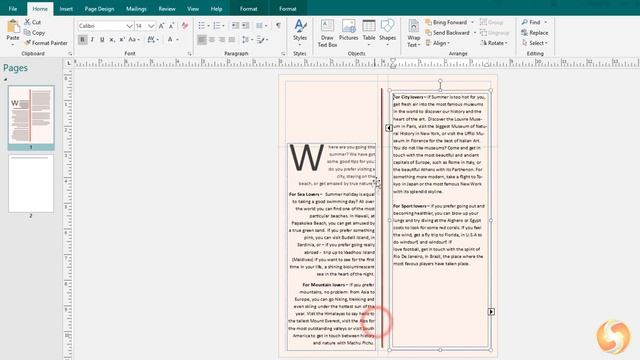
Task: Select page 2 thumbnail
Action: tap(31, 183)
